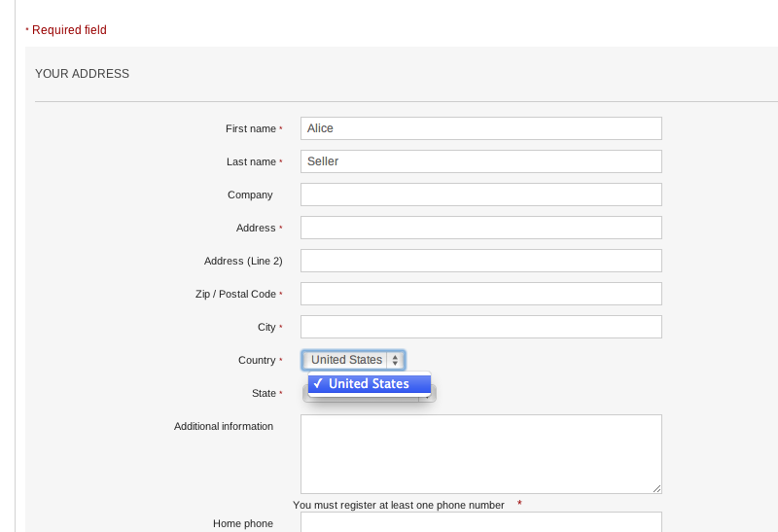Click inside the Additional information textarea
This screenshot has width=778, height=532.
(x=480, y=453)
